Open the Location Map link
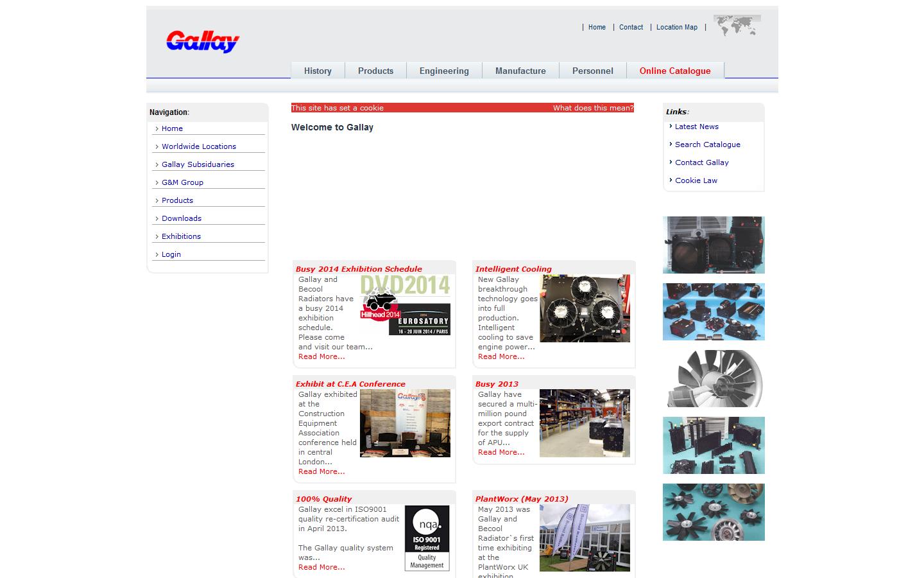This screenshot has width=924, height=578. [676, 27]
